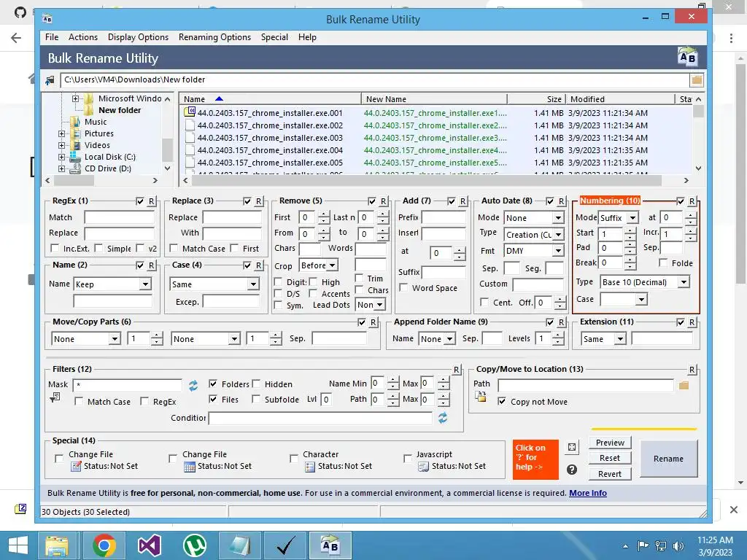
Task: Click the volume icon in system tray
Action: click(x=678, y=545)
